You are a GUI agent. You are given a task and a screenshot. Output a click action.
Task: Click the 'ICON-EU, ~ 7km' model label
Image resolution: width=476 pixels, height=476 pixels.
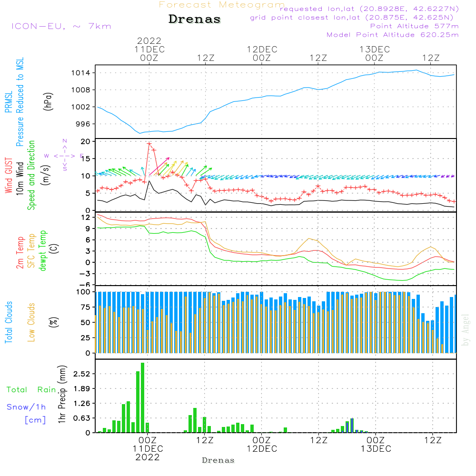tap(61, 26)
